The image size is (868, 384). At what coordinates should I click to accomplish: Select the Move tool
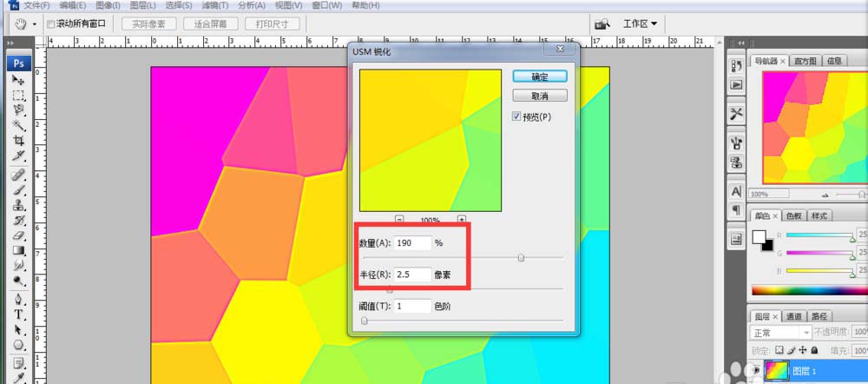[18, 79]
